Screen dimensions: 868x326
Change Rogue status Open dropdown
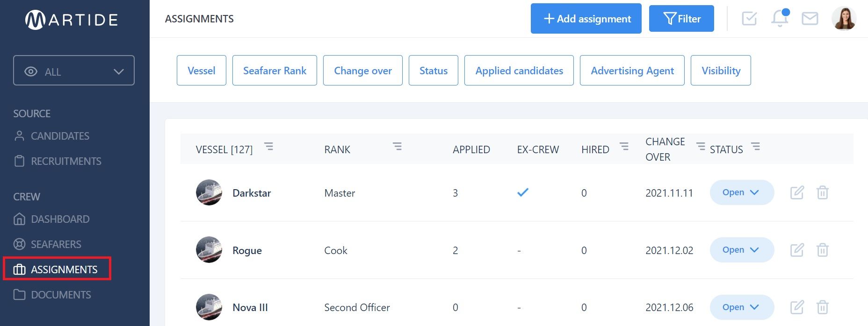click(x=742, y=250)
